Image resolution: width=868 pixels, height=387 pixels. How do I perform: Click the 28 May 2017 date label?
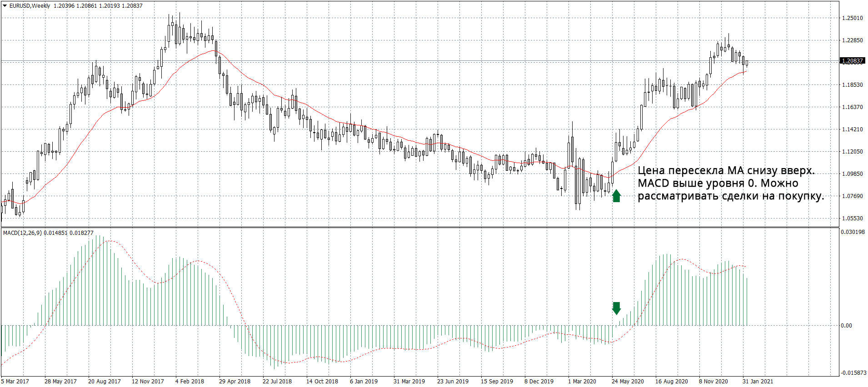coord(60,382)
